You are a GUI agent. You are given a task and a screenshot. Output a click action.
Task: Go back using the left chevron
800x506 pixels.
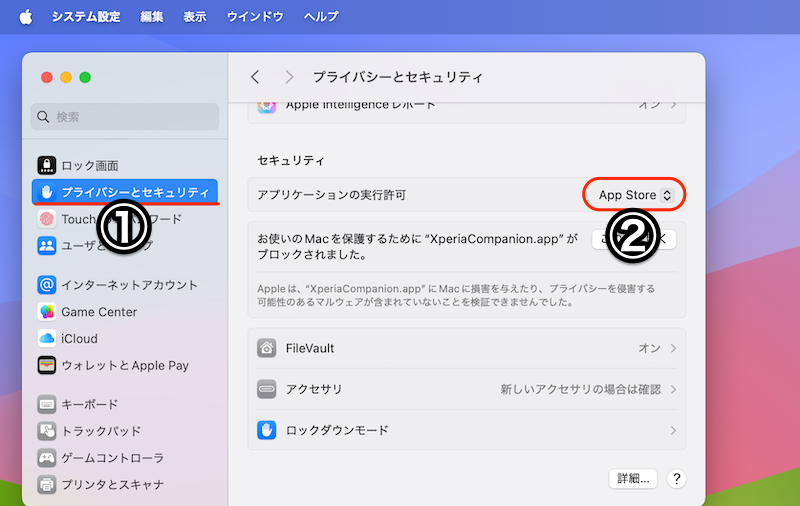click(x=256, y=77)
